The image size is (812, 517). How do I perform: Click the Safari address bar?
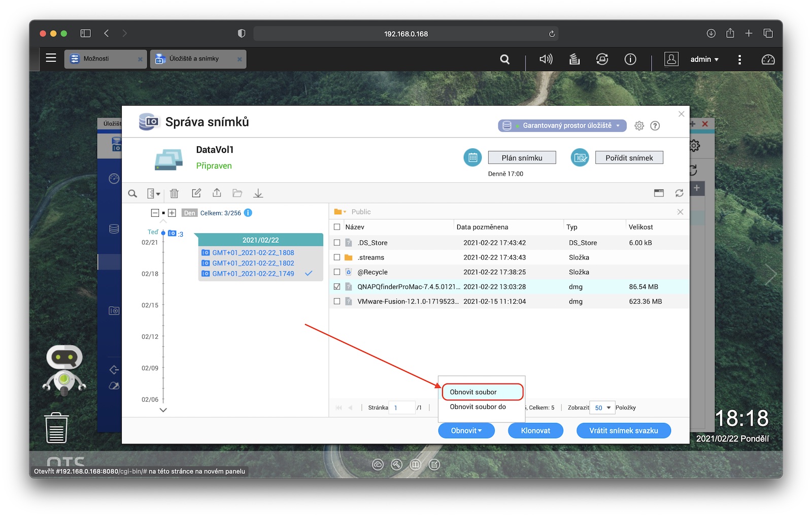tap(406, 34)
